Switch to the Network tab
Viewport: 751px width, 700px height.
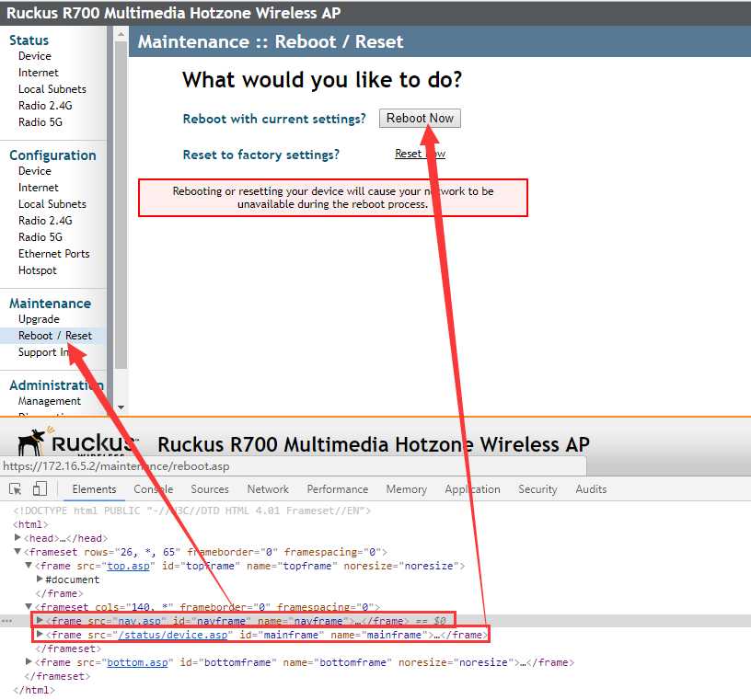coord(268,488)
